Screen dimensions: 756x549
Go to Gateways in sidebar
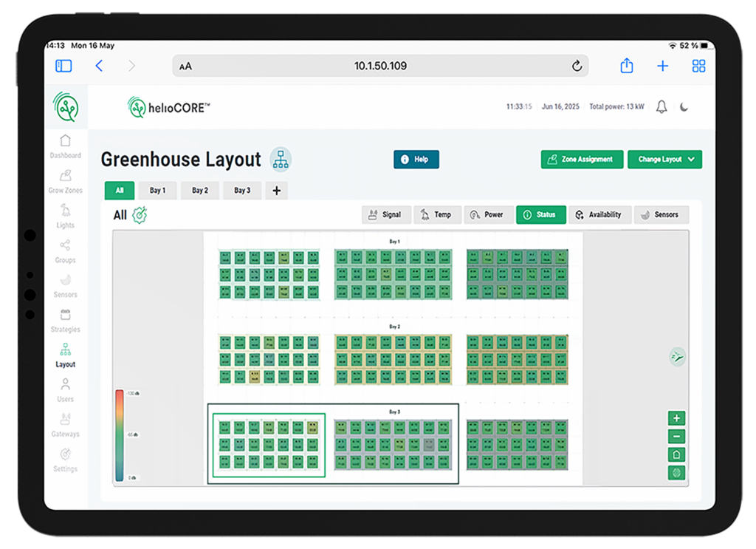[66, 425]
